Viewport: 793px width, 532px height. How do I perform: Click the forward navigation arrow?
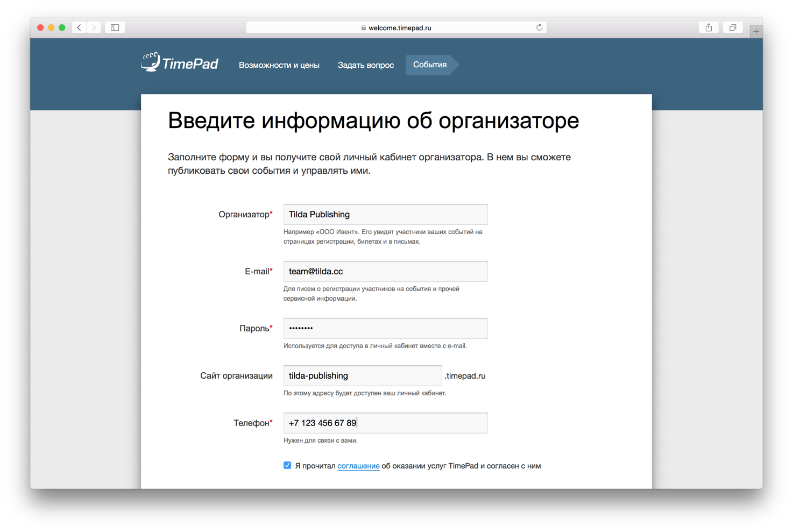(x=94, y=27)
